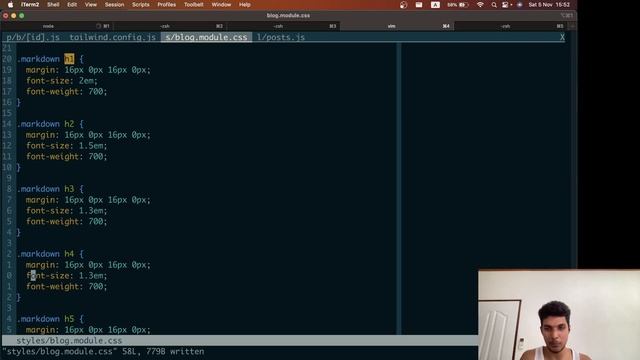
Task: Open the Scripts menu
Action: pos(140,5)
